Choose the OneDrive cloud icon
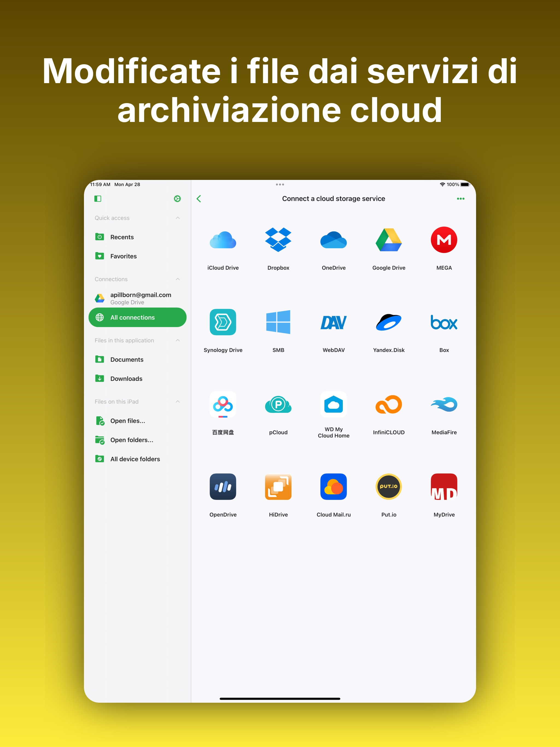Image resolution: width=560 pixels, height=747 pixels. coord(334,240)
